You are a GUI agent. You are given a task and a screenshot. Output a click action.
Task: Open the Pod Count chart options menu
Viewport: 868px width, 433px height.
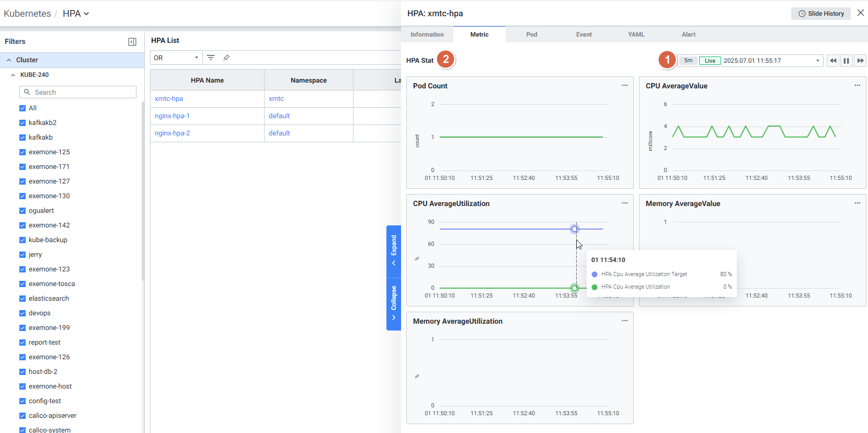624,85
